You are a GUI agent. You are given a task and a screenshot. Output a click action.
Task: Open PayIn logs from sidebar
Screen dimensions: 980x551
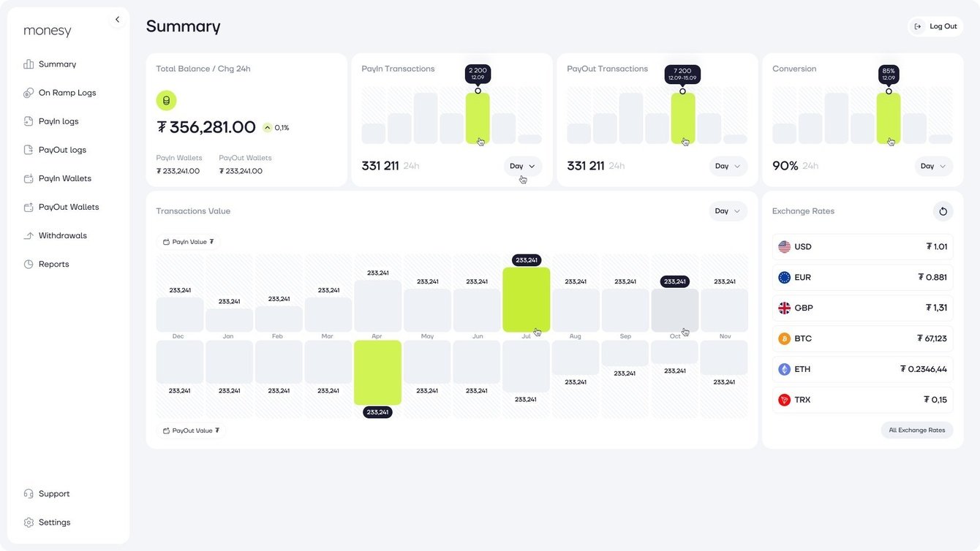[59, 121]
